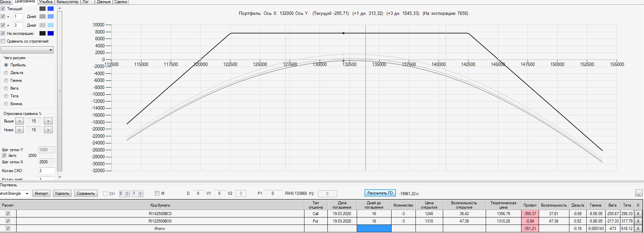Uncheck Расчет checkbox in the Итого row
Image resolution: width=644 pixels, height=233 pixels.
8,229
